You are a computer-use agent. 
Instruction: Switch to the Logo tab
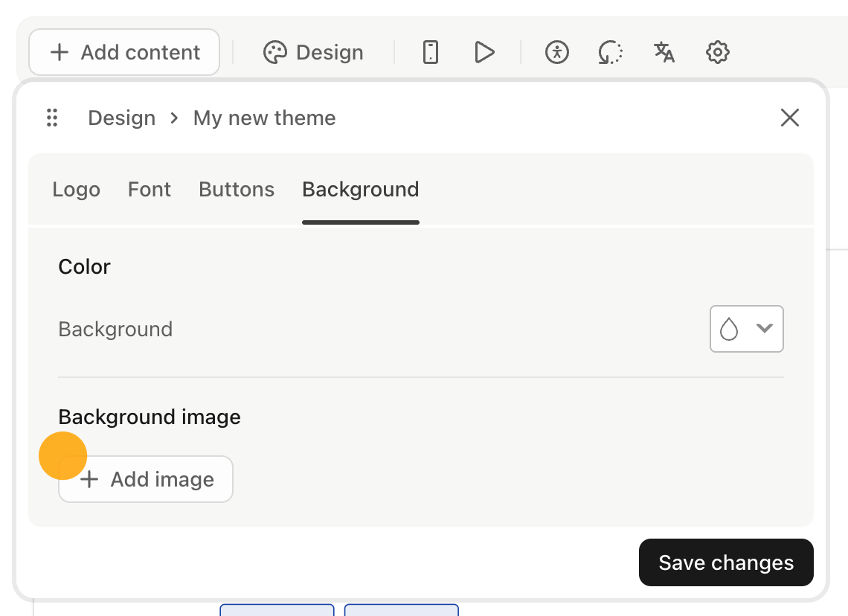click(x=76, y=189)
